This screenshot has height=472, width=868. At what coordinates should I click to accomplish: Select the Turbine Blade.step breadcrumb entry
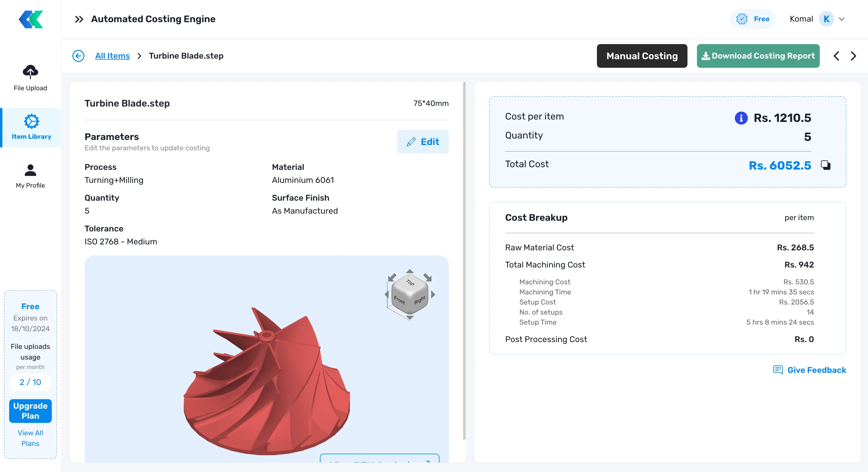186,56
